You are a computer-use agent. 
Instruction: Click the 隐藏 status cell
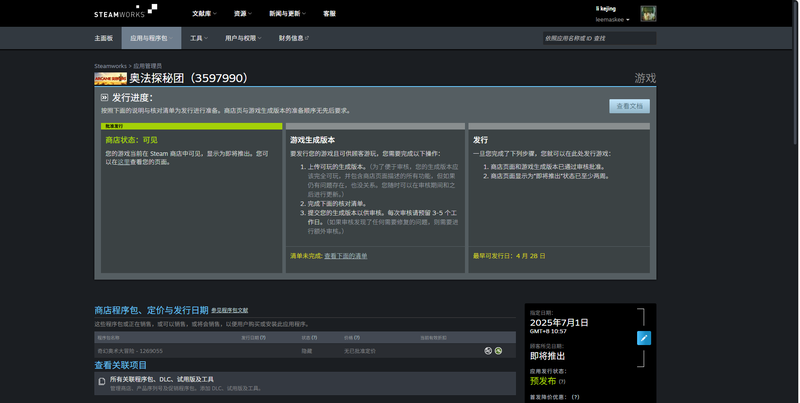307,351
